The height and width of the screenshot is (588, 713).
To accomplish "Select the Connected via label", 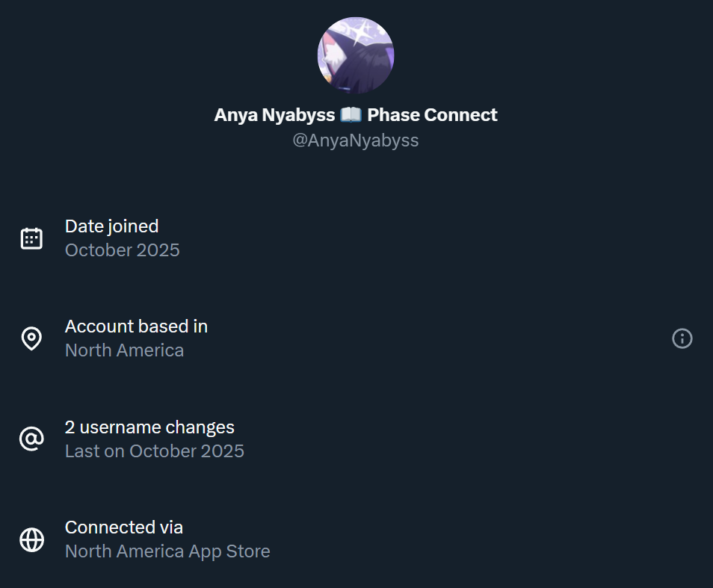I will point(124,527).
